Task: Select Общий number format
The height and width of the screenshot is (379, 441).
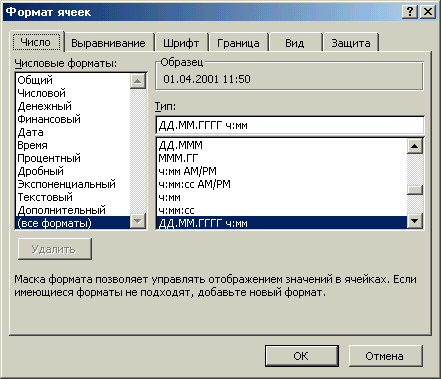Action: pos(73,80)
